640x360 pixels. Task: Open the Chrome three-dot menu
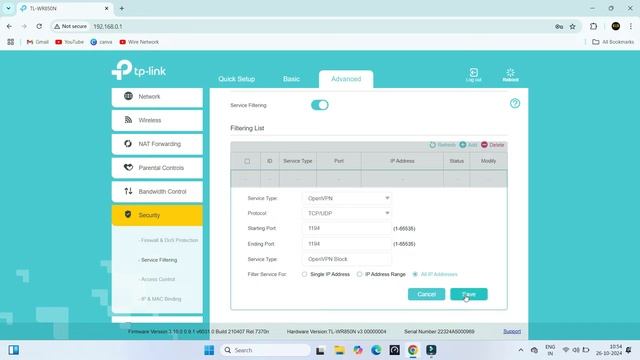631,26
